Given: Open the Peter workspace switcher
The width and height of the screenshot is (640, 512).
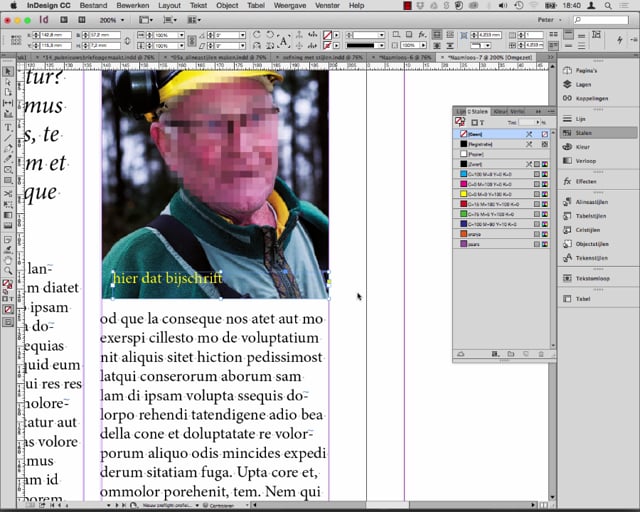Looking at the screenshot, I should (x=549, y=20).
